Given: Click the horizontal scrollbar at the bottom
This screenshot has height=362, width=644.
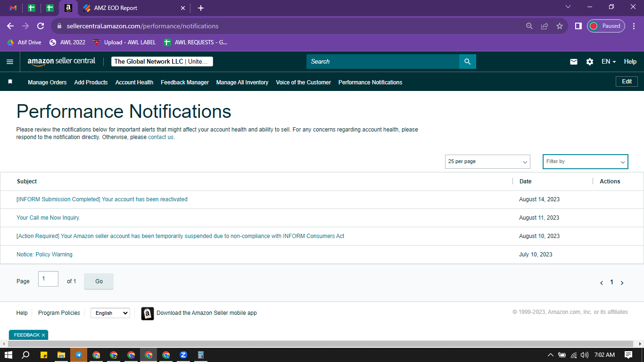Looking at the screenshot, I should [322, 344].
